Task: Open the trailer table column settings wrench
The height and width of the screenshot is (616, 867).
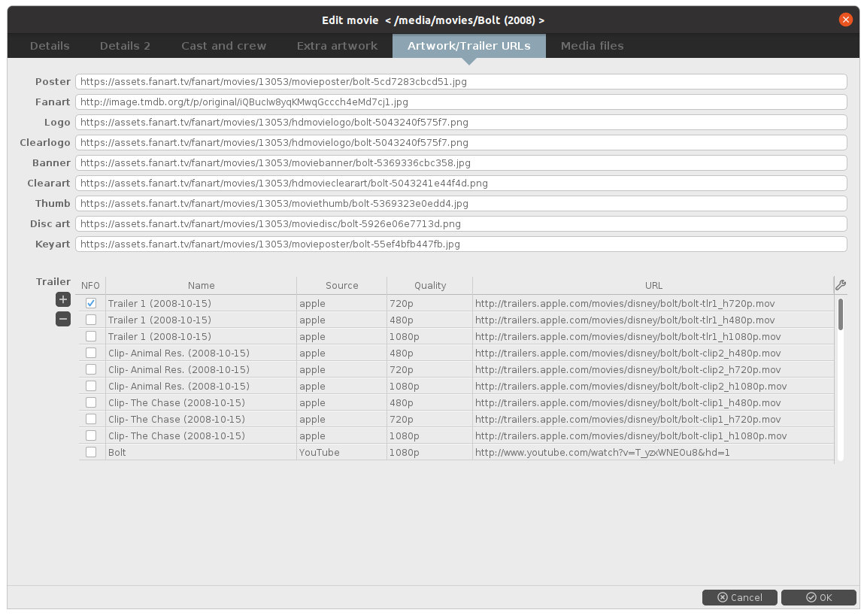Action: [x=841, y=285]
